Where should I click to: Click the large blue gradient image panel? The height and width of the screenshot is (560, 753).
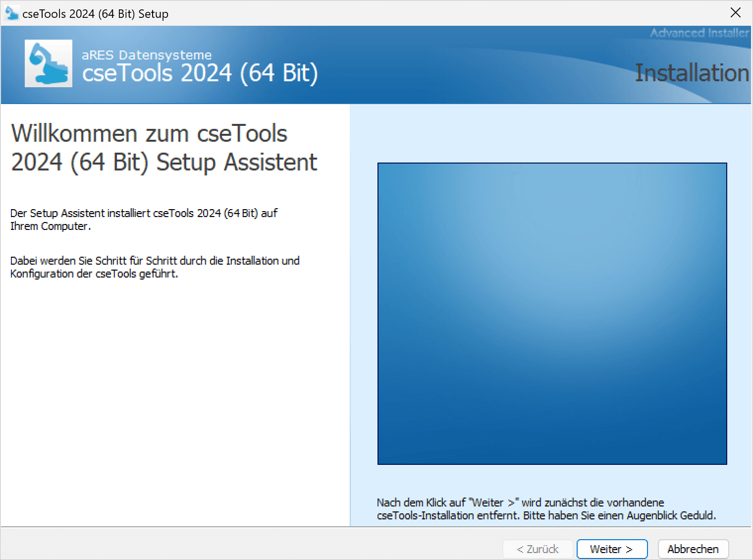click(552, 313)
